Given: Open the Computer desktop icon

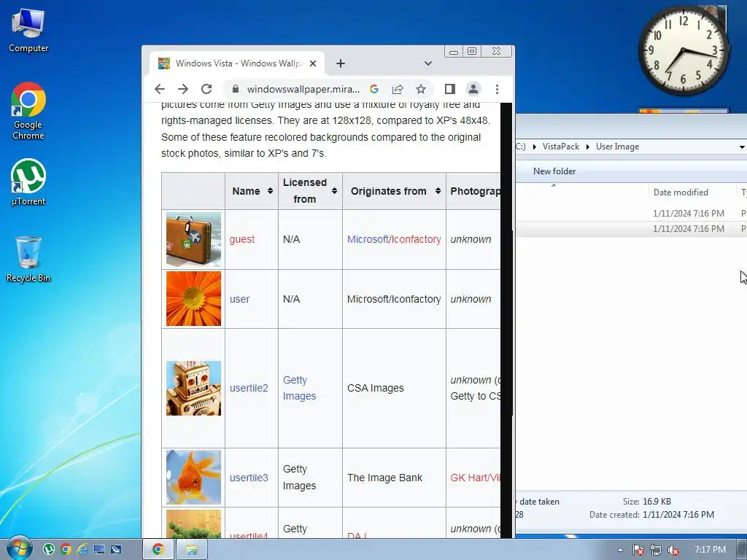Looking at the screenshot, I should pos(28,31).
